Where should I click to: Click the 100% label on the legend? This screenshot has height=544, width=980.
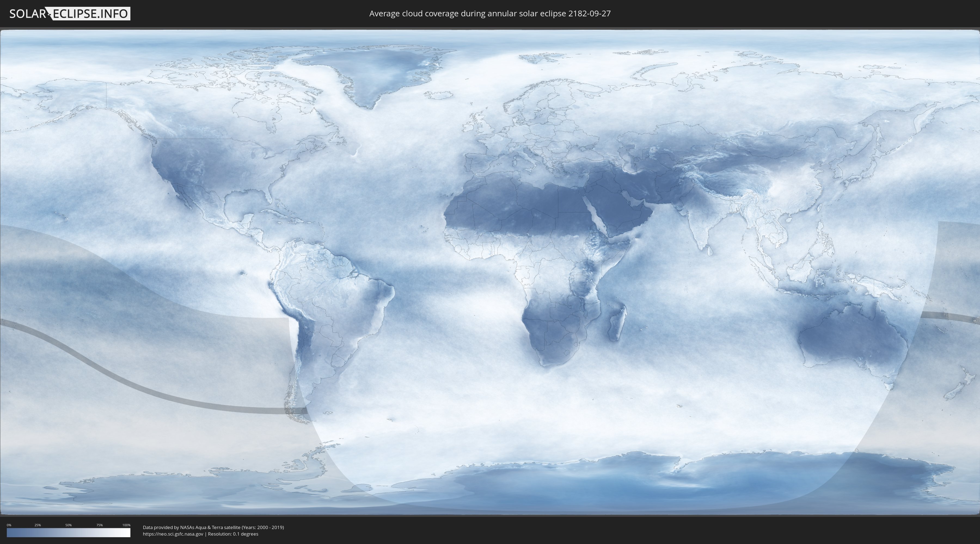pyautogui.click(x=126, y=525)
